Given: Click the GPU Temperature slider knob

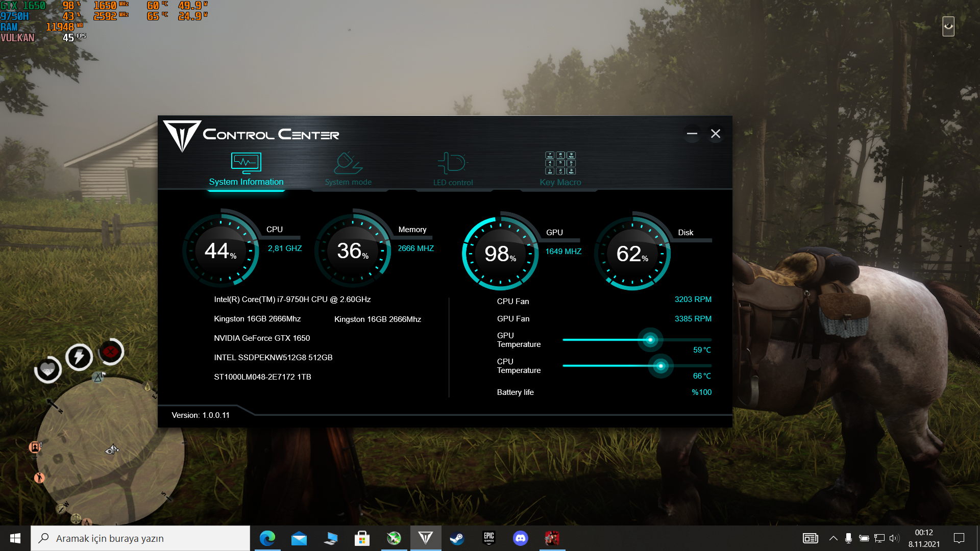Looking at the screenshot, I should pos(650,340).
